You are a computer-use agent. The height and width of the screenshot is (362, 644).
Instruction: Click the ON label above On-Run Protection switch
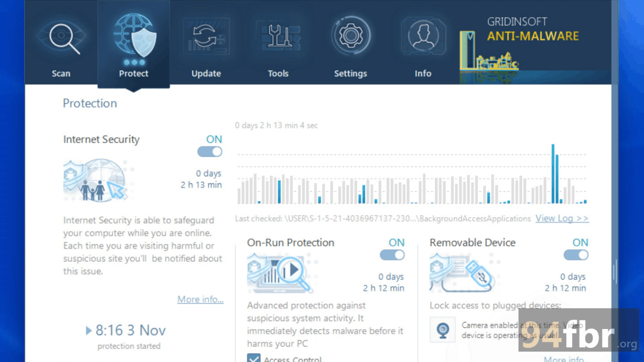point(396,242)
